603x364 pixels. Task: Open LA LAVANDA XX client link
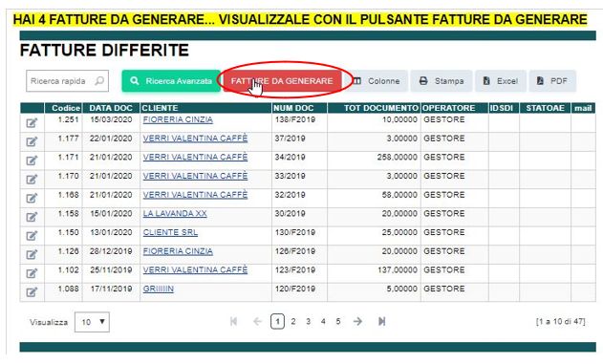pyautogui.click(x=175, y=214)
